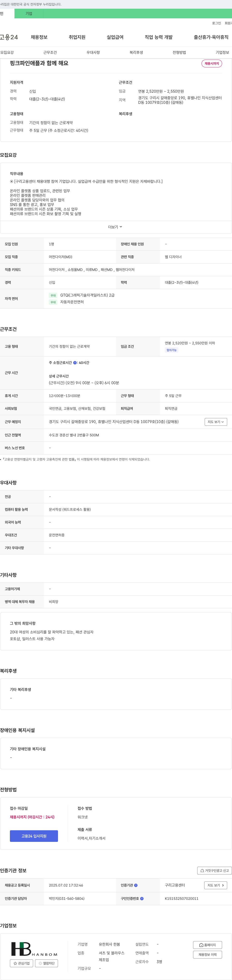The image size is (232, 980).
Task: Select company name 유한회사 한봄
Action: 109,944
